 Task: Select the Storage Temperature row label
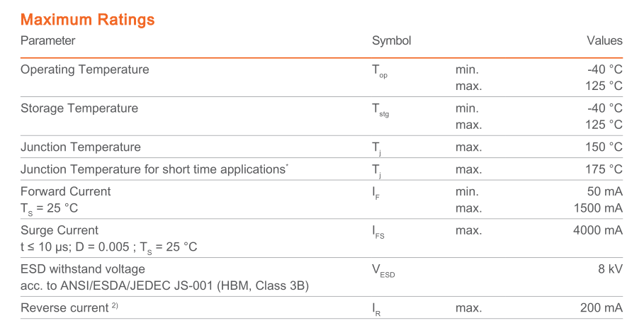[79, 108]
